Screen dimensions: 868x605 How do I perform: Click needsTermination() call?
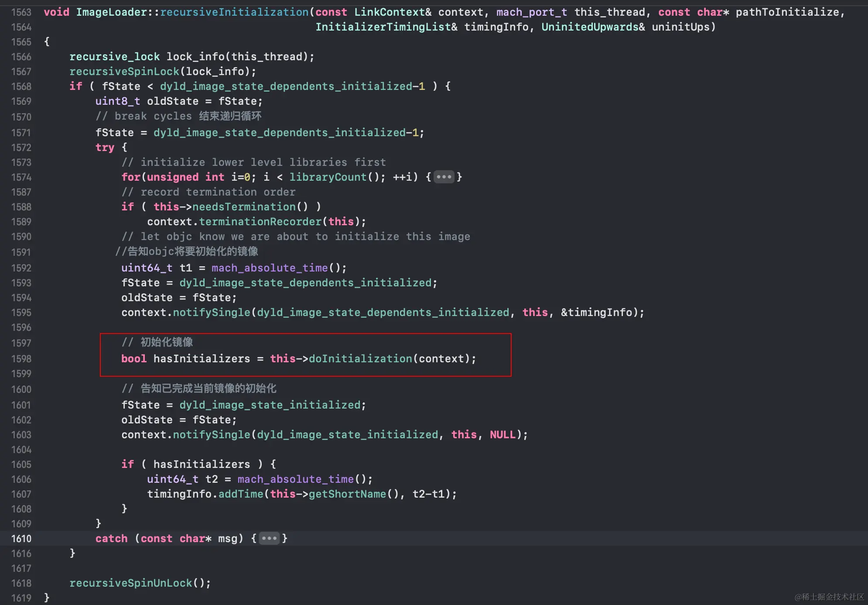(x=250, y=207)
